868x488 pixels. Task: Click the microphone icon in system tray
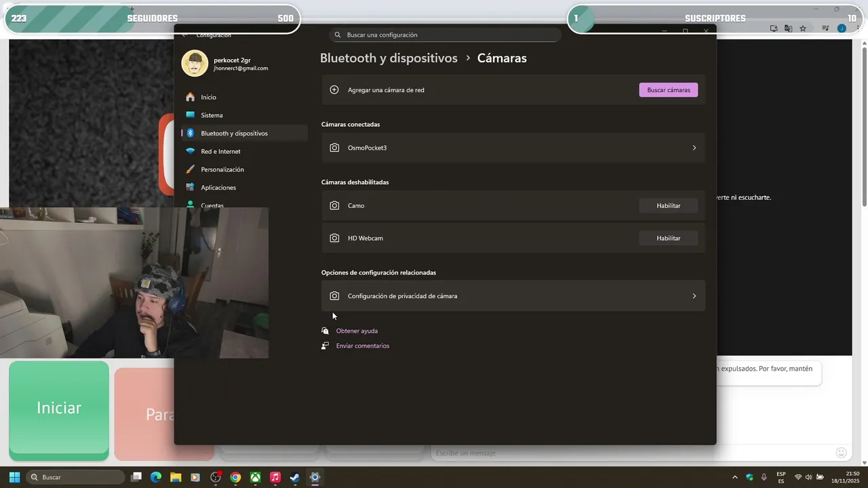tap(764, 477)
